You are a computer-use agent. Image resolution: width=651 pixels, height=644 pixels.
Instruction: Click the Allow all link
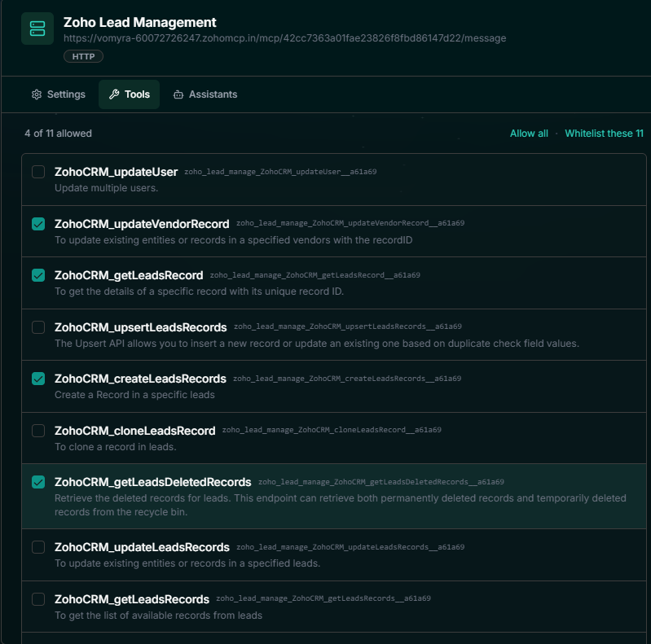click(x=529, y=134)
